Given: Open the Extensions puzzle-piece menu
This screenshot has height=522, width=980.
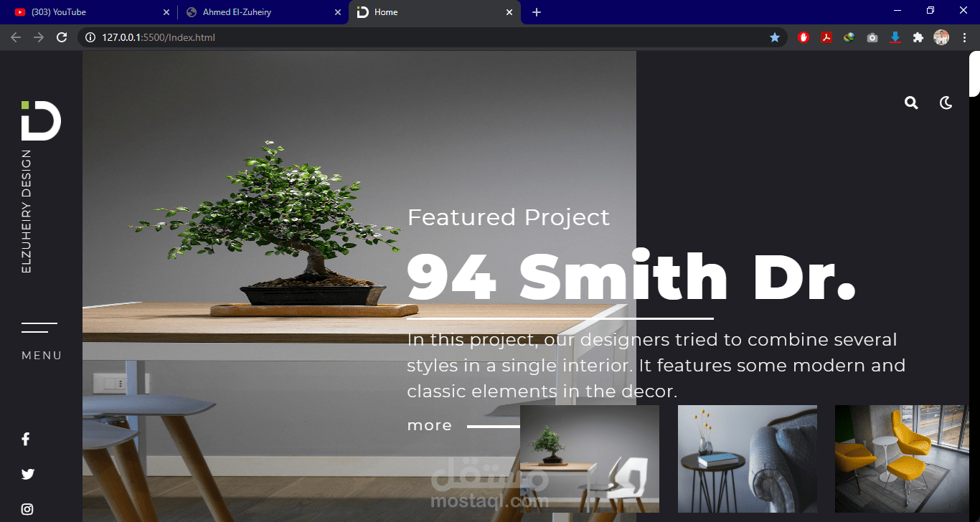Looking at the screenshot, I should [x=918, y=37].
